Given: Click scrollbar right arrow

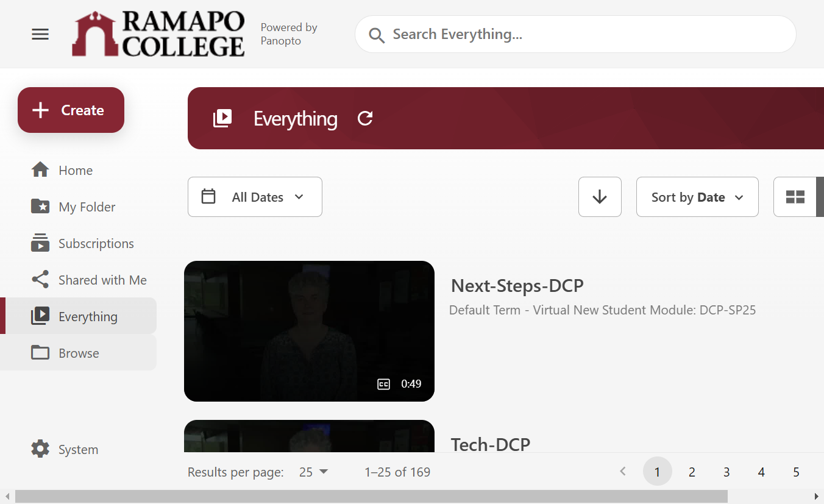Looking at the screenshot, I should 817,496.
